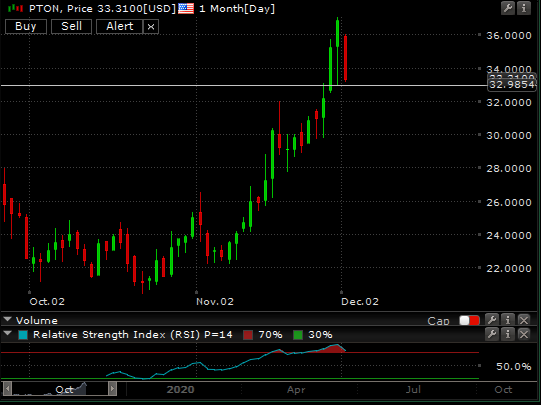Click the red 70% overbought color swatch

coord(248,335)
